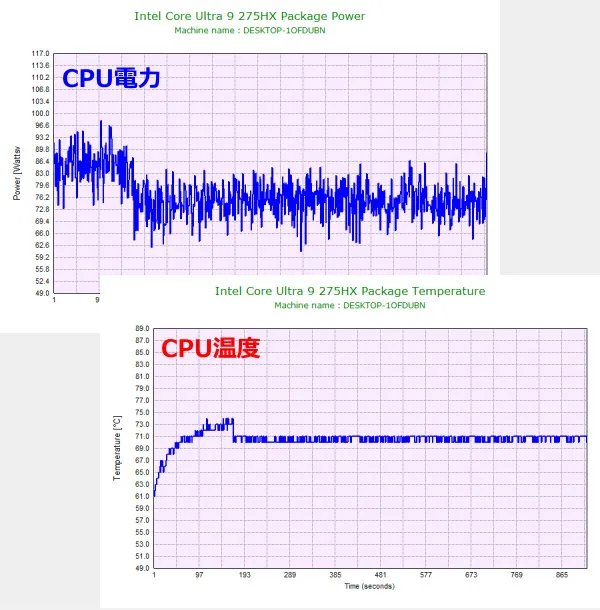Click the 103.4 power axis value

41,102
